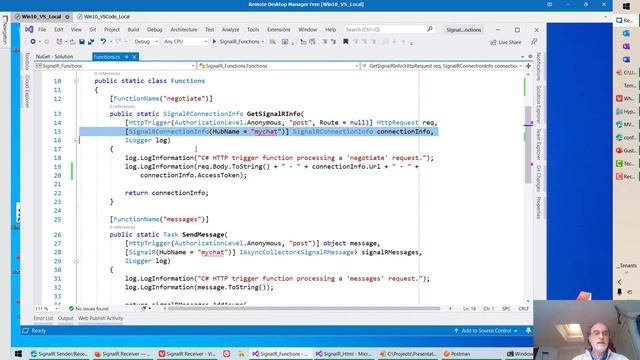The width and height of the screenshot is (640, 360).
Task: Toggle the bookmark icon in toolbar
Action: 345,42
